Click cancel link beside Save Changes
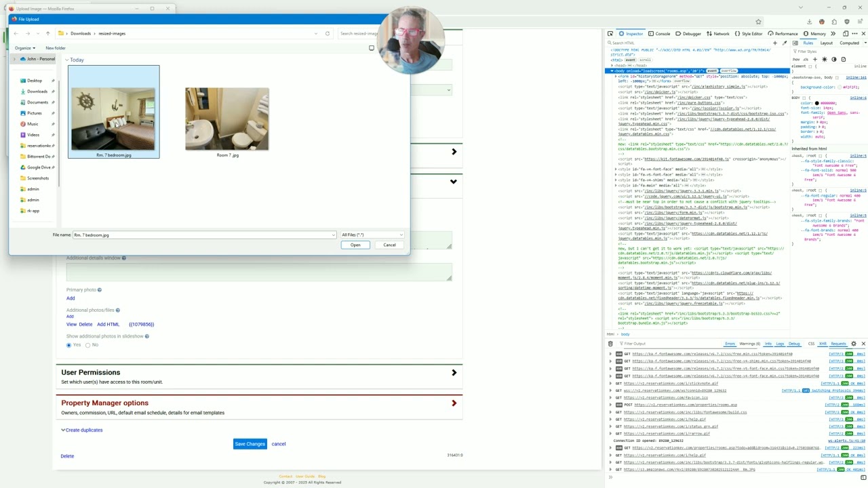 279,444
